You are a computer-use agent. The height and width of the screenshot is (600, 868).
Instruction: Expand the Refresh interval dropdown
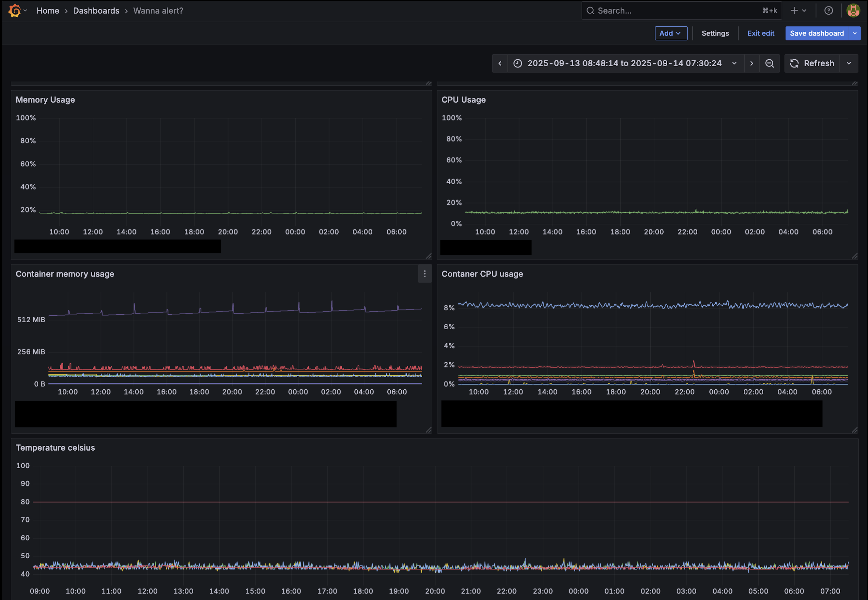click(849, 63)
